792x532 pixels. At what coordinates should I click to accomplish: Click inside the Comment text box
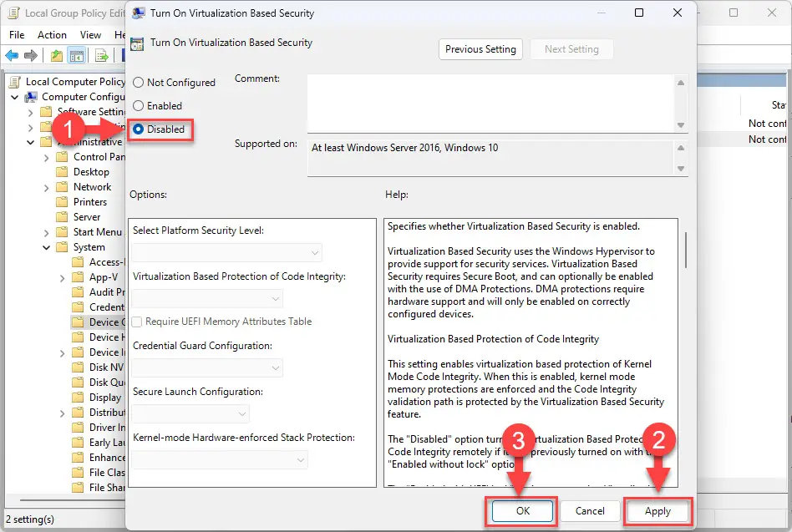tap(490, 104)
